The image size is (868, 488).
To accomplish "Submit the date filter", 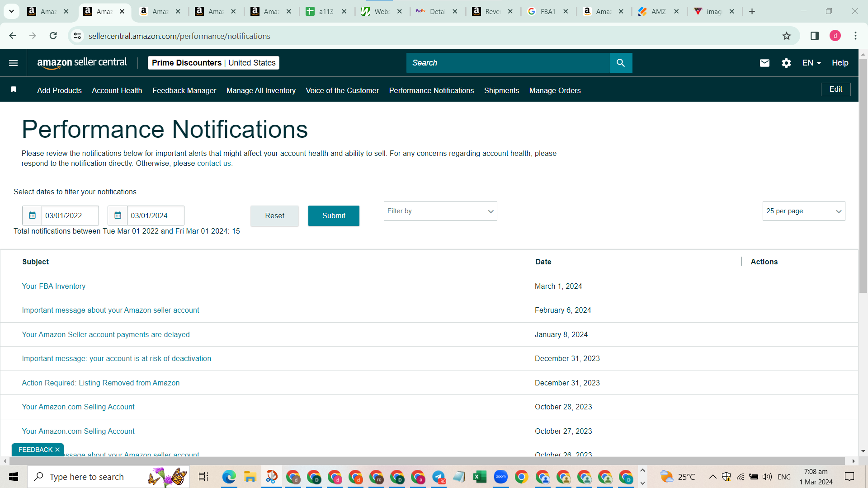I will [334, 216].
